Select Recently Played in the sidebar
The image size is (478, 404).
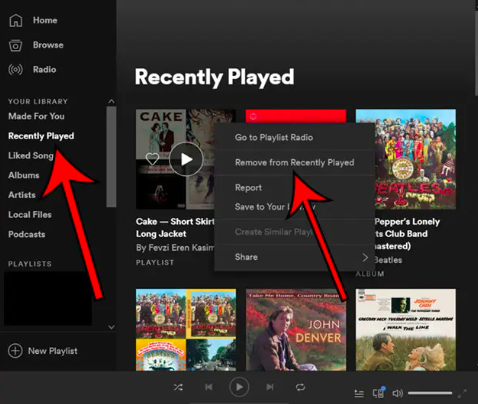click(41, 136)
